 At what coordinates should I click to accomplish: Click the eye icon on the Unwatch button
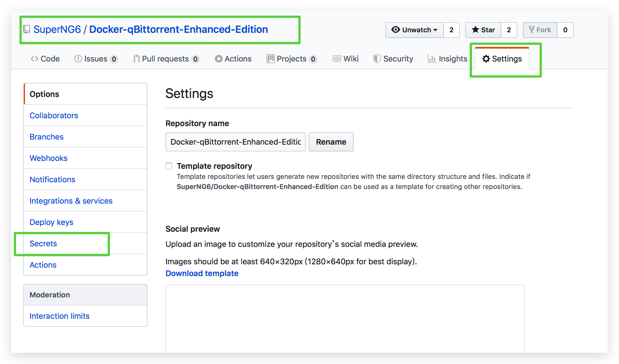395,29
